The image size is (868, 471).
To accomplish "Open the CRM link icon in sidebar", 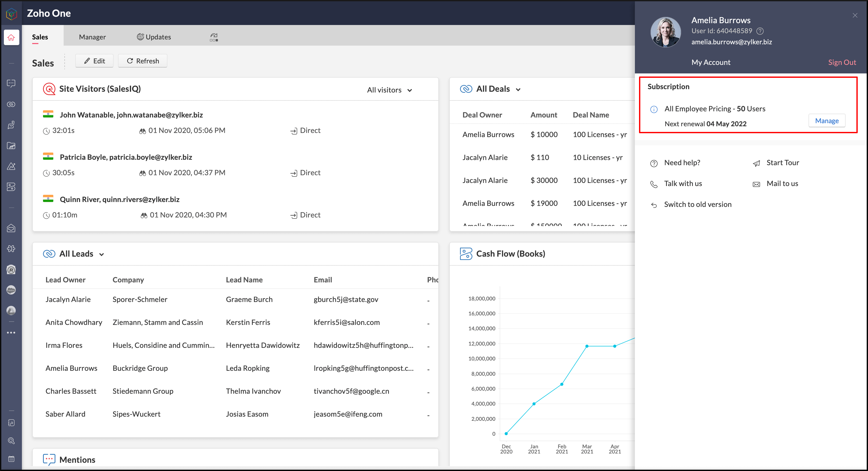I will [11, 104].
